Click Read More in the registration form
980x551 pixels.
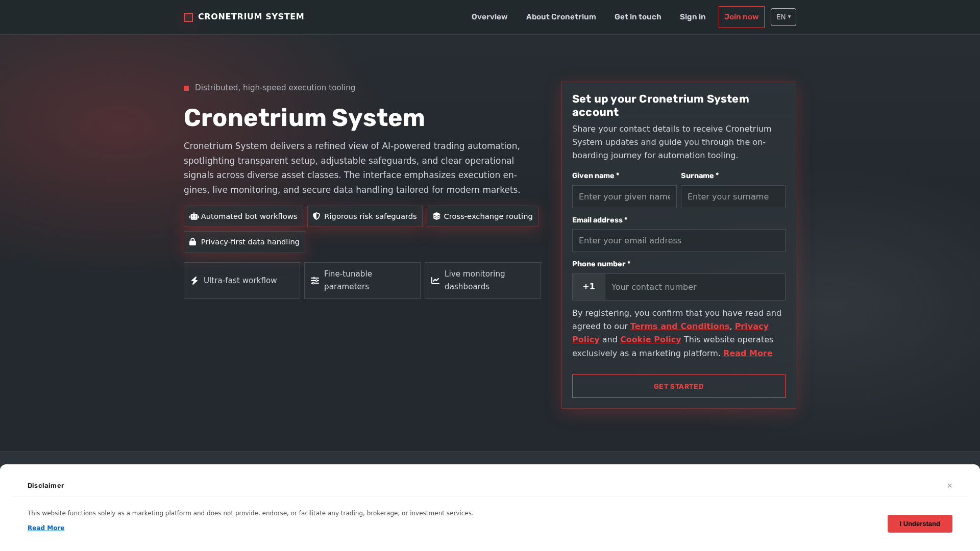click(748, 354)
